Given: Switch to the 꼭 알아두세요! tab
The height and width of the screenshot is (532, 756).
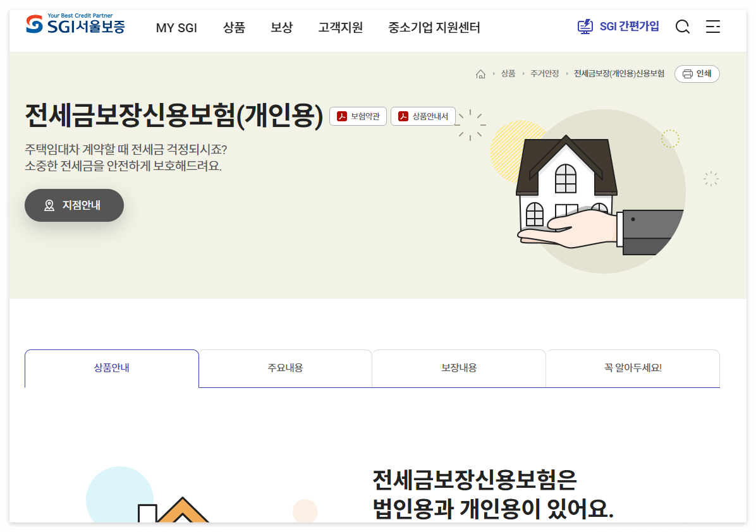Looking at the screenshot, I should click(x=633, y=368).
